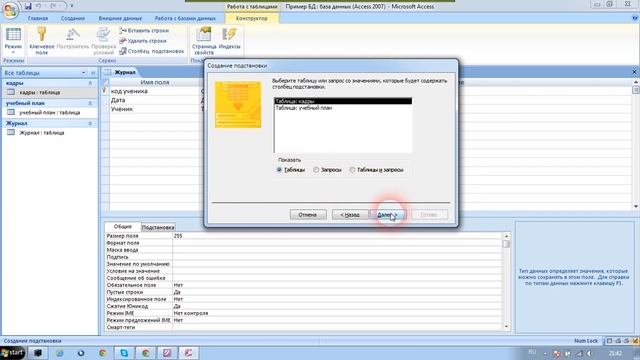This screenshot has height=360, width=640.
Task: Select the Таблицы radio button
Action: (280, 170)
